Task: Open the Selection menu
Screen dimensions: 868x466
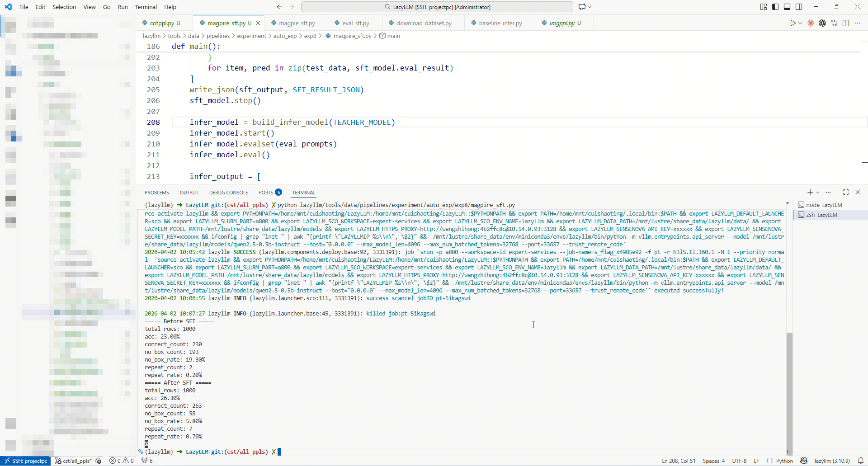Action: click(x=64, y=7)
